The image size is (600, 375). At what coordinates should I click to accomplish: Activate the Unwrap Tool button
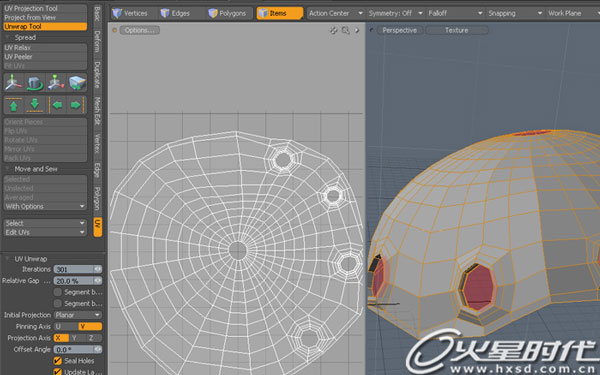click(x=45, y=26)
